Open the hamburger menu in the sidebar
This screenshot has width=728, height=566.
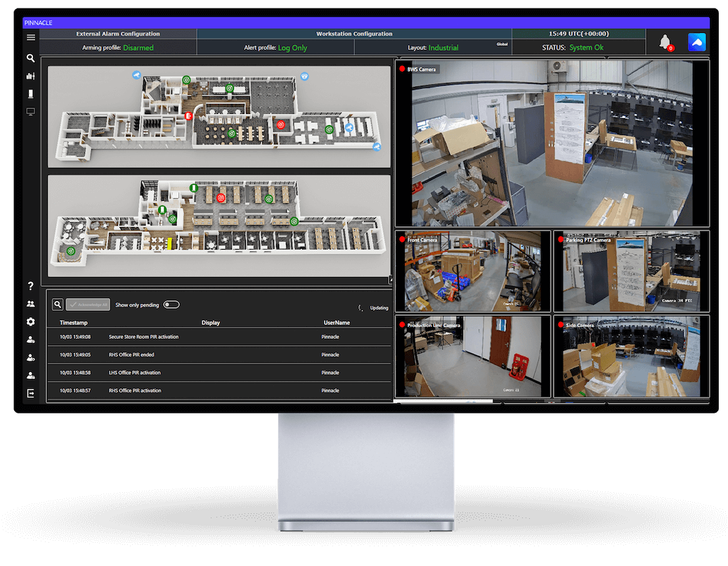click(x=30, y=37)
